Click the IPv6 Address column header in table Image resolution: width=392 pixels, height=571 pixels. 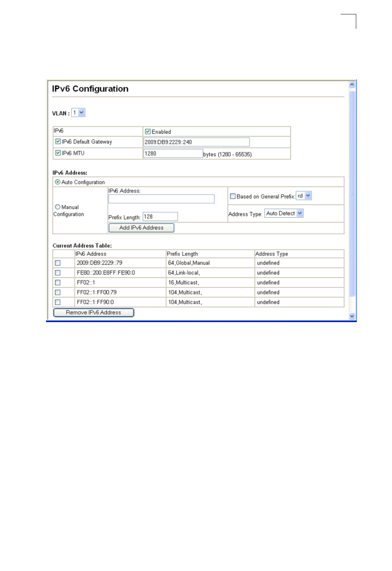(120, 254)
